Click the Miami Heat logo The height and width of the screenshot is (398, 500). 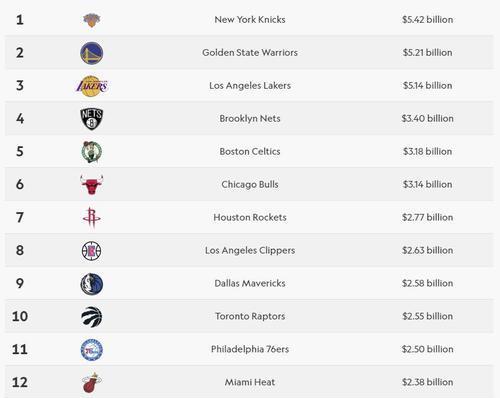[91, 382]
